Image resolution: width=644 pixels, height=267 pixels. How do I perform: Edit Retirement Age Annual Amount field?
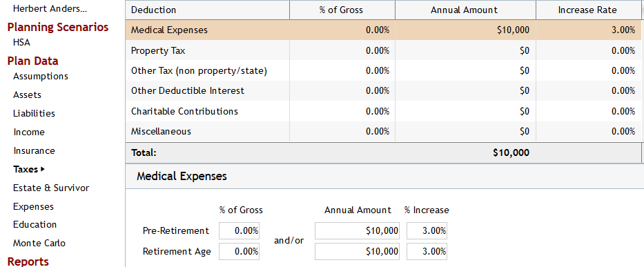357,251
